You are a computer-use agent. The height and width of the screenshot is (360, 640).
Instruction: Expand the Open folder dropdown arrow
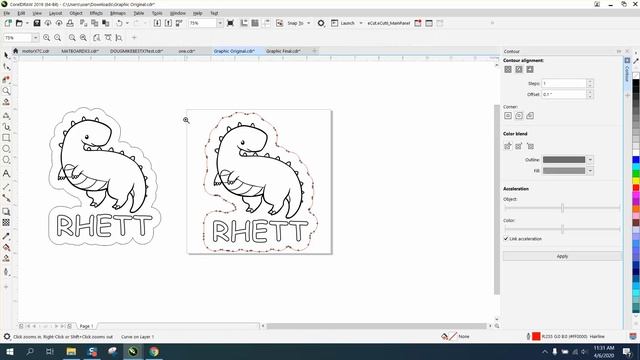27,23
